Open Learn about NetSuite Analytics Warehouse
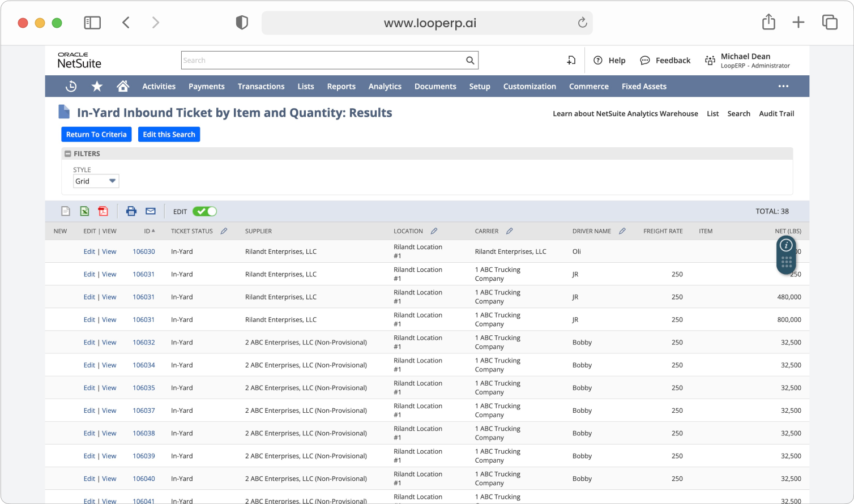Screen dimensions: 854x504 625,114
